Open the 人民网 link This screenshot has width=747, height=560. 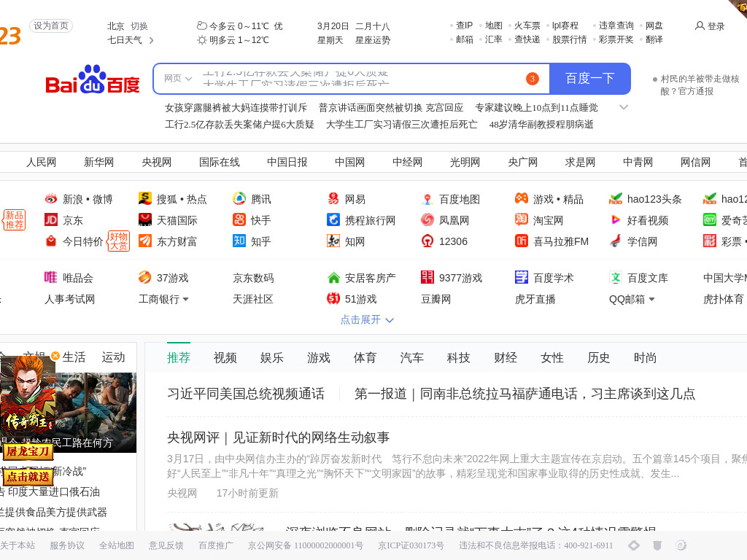(41, 163)
